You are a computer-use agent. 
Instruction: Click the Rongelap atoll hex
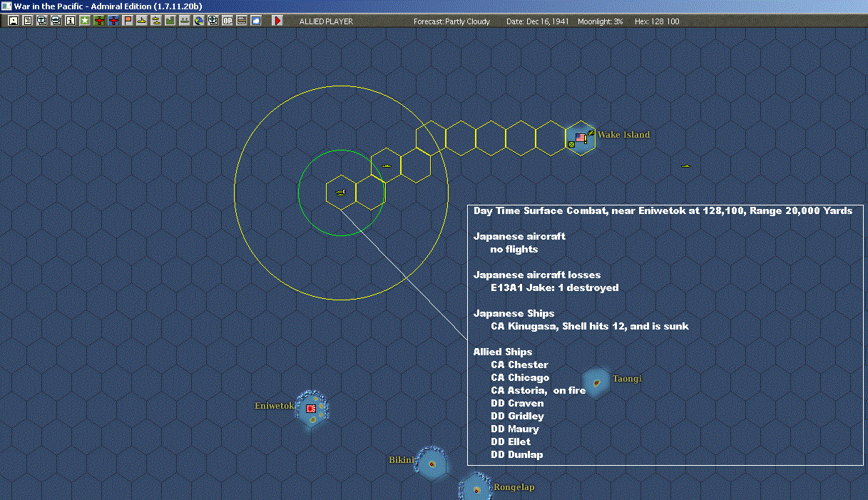(x=475, y=489)
